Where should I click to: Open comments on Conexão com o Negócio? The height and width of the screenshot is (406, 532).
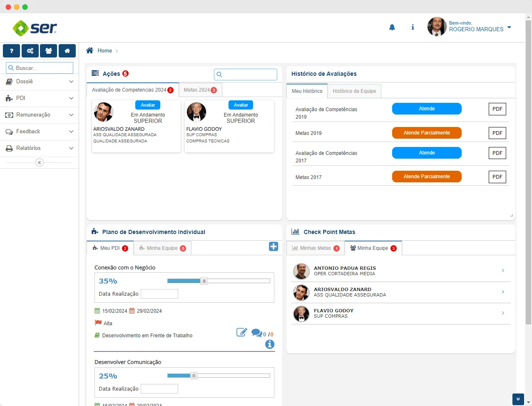(x=257, y=333)
